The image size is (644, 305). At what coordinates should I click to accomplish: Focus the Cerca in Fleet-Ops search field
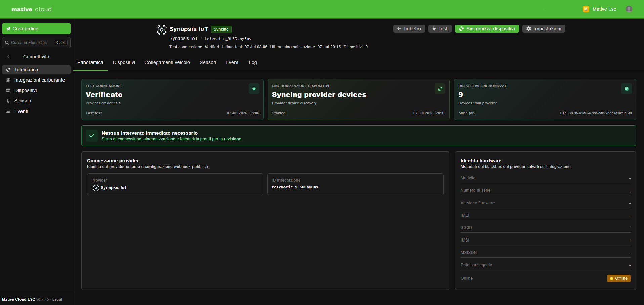click(x=36, y=43)
